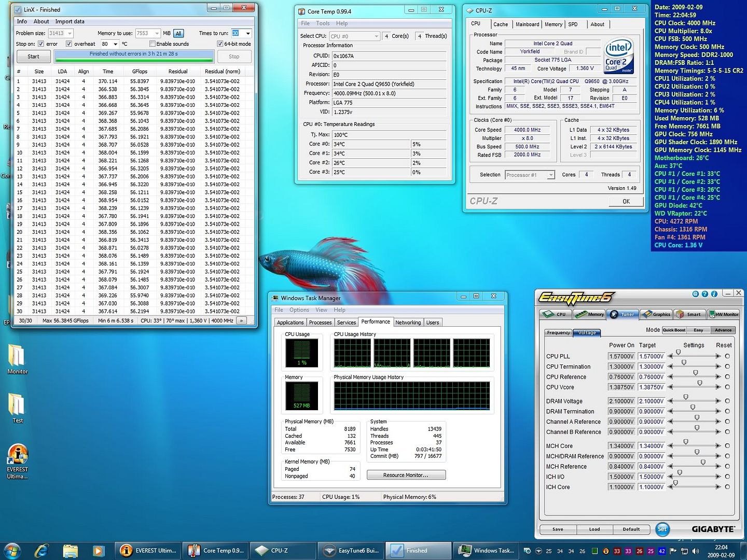This screenshot has width=747, height=560.
Task: Launch Internet Explorer from taskbar
Action: coord(41,550)
